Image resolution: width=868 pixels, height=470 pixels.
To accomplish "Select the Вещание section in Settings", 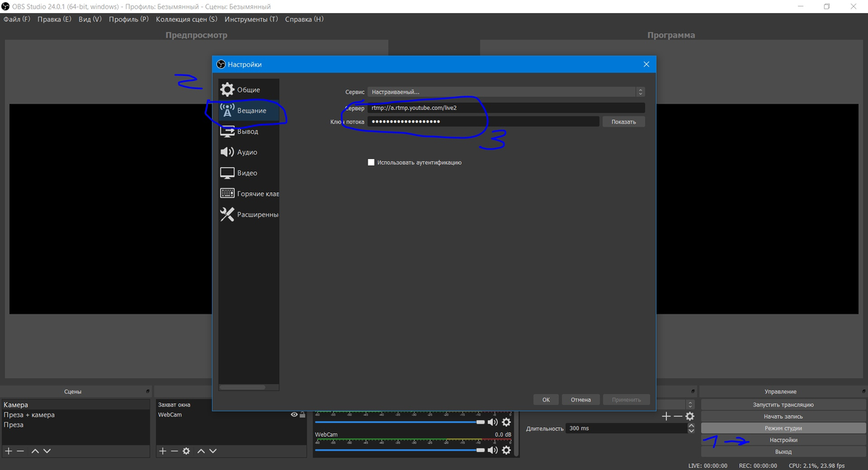I will point(249,111).
